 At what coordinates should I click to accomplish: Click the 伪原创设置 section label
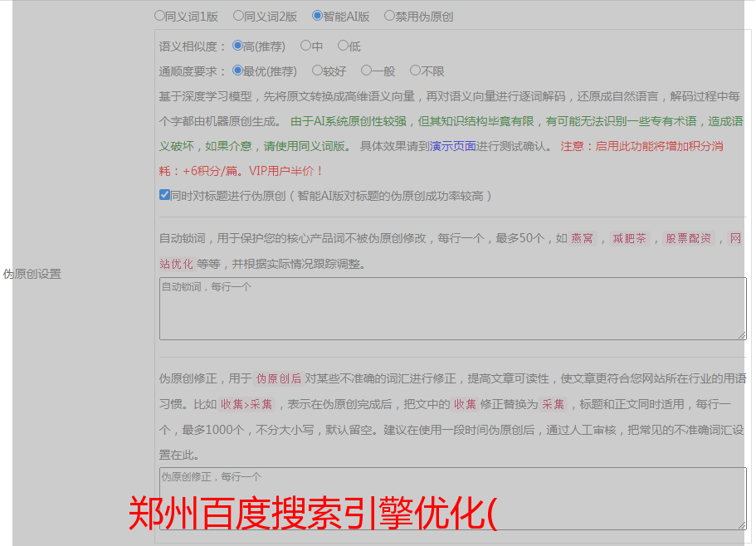point(32,274)
